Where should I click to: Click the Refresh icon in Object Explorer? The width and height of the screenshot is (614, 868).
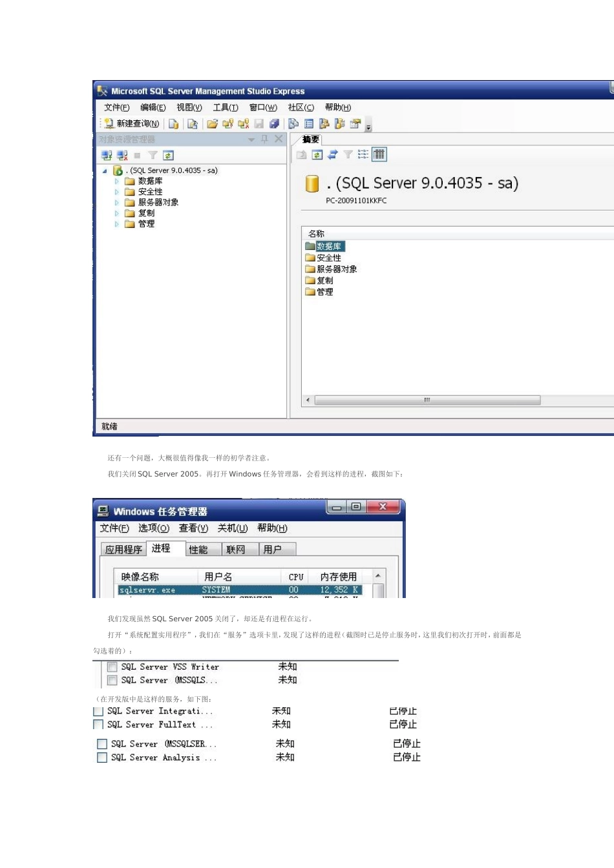point(168,155)
